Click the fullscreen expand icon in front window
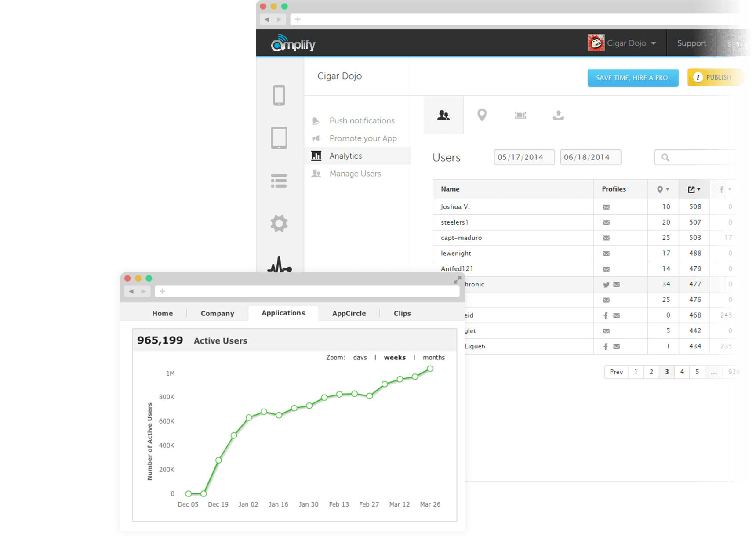The image size is (756, 536). [x=458, y=280]
